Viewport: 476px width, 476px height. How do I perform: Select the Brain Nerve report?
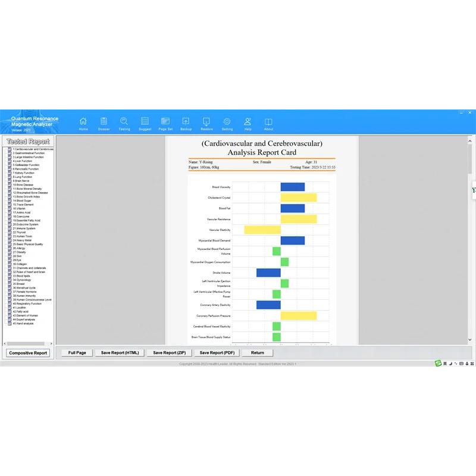(21, 181)
